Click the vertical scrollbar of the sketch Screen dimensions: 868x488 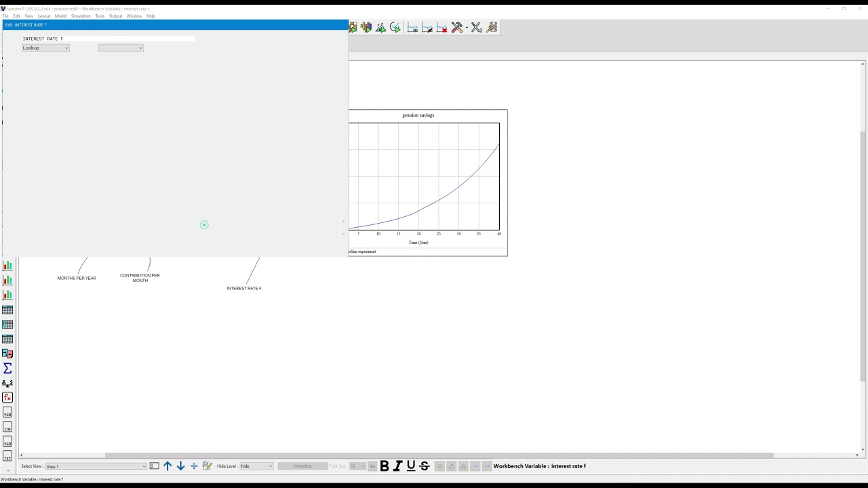point(863,256)
